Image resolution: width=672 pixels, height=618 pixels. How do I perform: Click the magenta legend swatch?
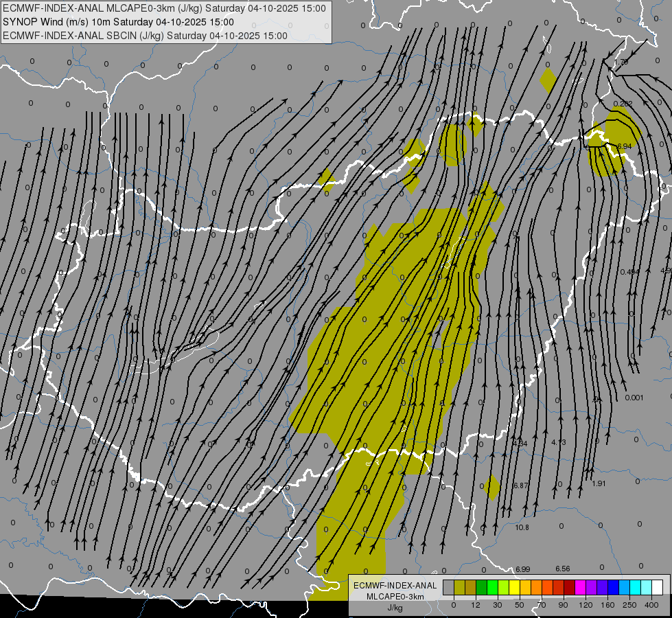point(580,587)
